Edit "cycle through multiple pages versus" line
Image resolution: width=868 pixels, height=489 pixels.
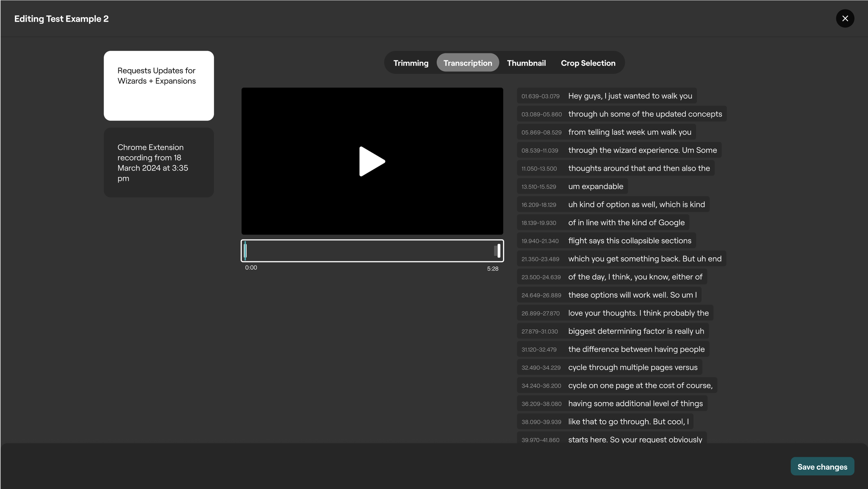(633, 367)
